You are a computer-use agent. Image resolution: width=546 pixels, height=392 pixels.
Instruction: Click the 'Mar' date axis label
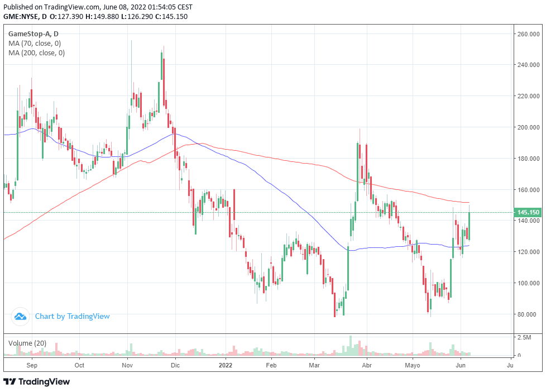click(x=314, y=365)
